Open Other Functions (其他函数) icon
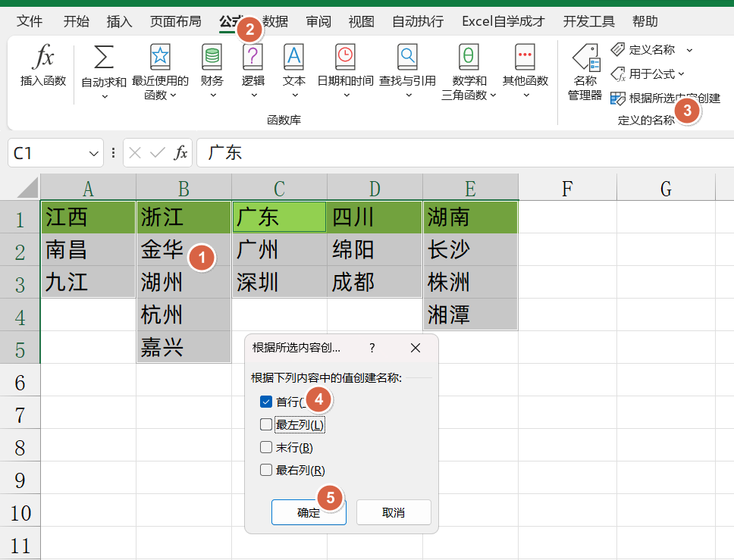 (x=525, y=57)
